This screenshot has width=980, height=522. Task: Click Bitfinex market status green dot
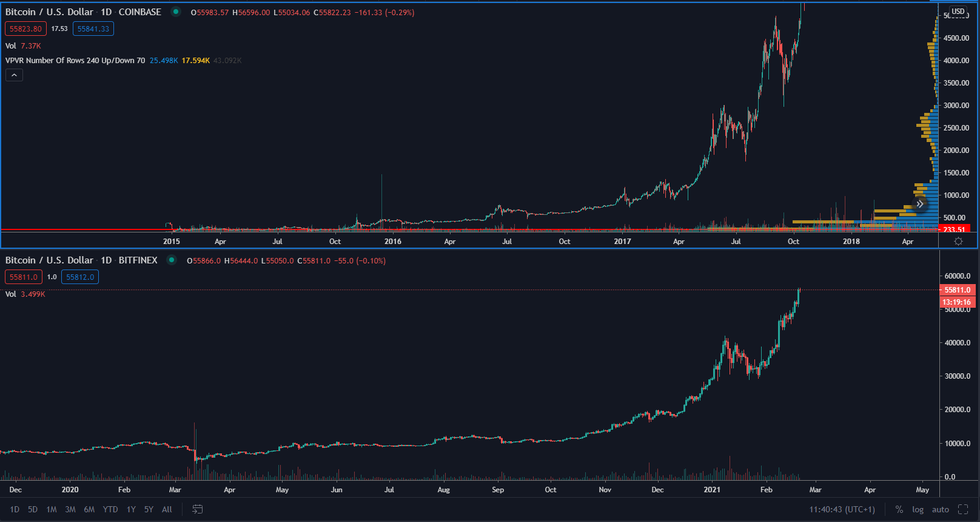[x=172, y=260]
